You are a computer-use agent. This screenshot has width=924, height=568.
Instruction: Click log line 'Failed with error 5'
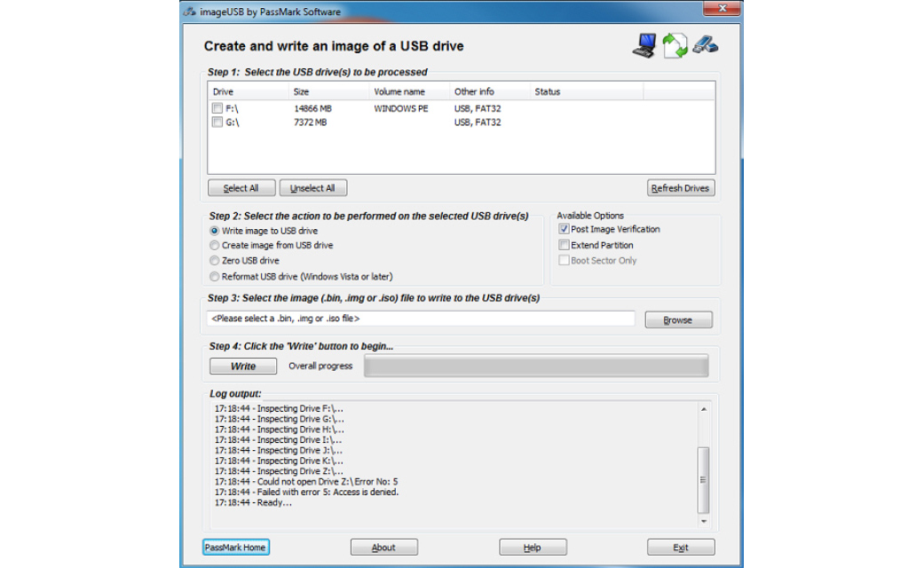(306, 492)
